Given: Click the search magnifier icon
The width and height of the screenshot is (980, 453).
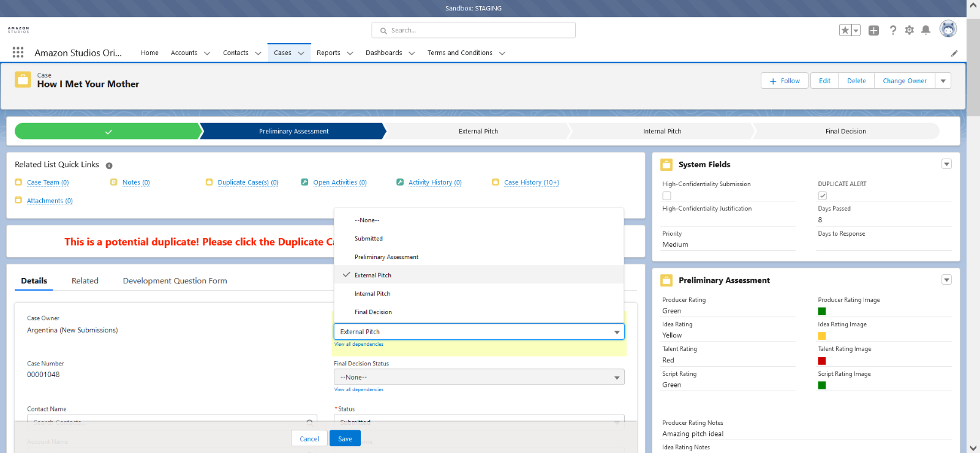Looking at the screenshot, I should coord(383,31).
